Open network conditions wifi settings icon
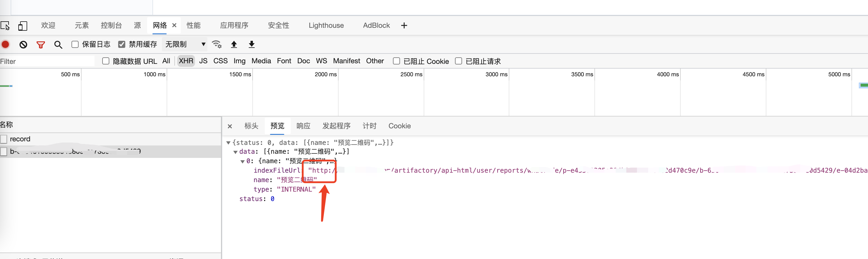The image size is (868, 259). pos(216,44)
